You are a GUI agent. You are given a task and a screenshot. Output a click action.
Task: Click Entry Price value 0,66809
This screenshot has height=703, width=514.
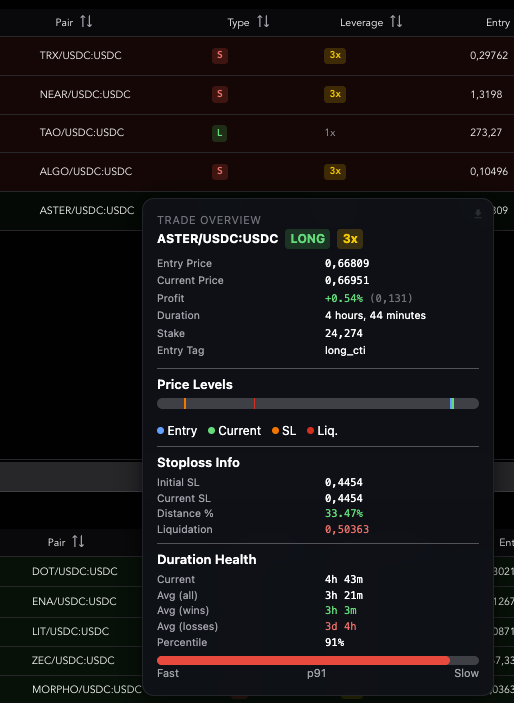(x=347, y=263)
